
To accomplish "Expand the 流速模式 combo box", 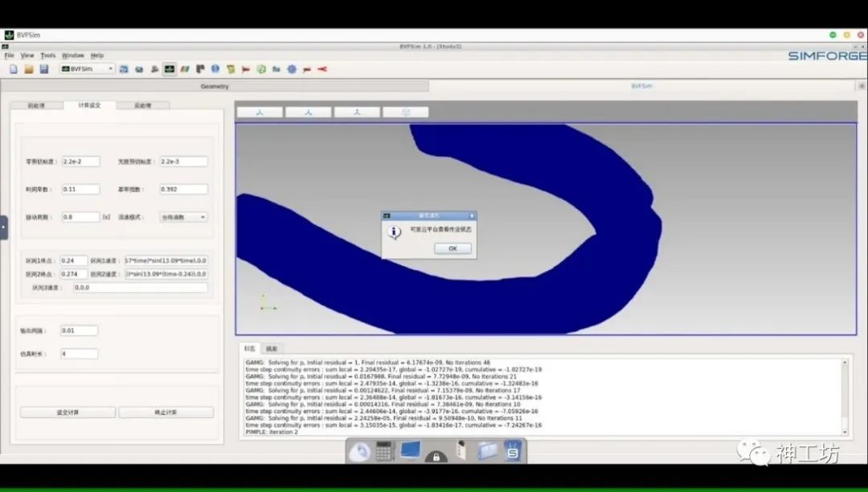I will (x=183, y=217).
